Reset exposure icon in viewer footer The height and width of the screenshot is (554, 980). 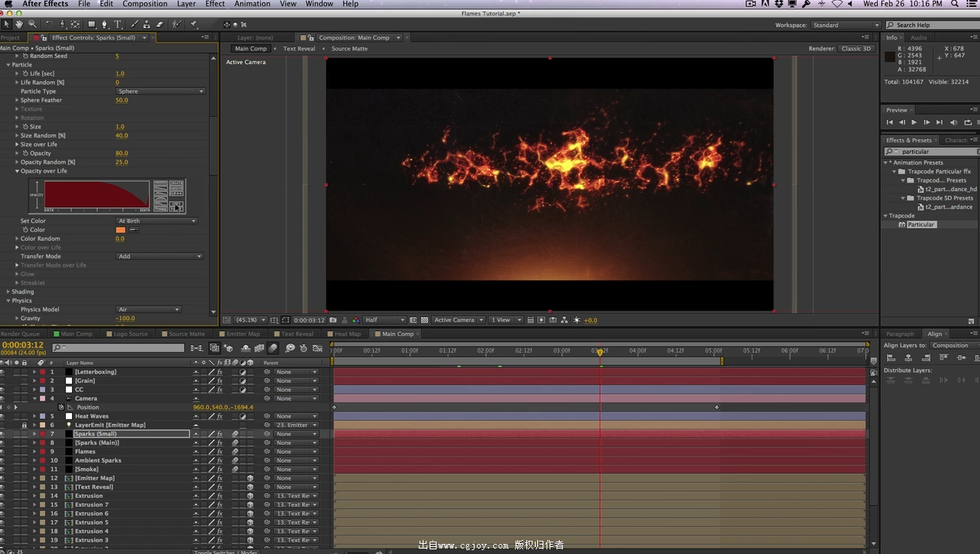(x=577, y=320)
